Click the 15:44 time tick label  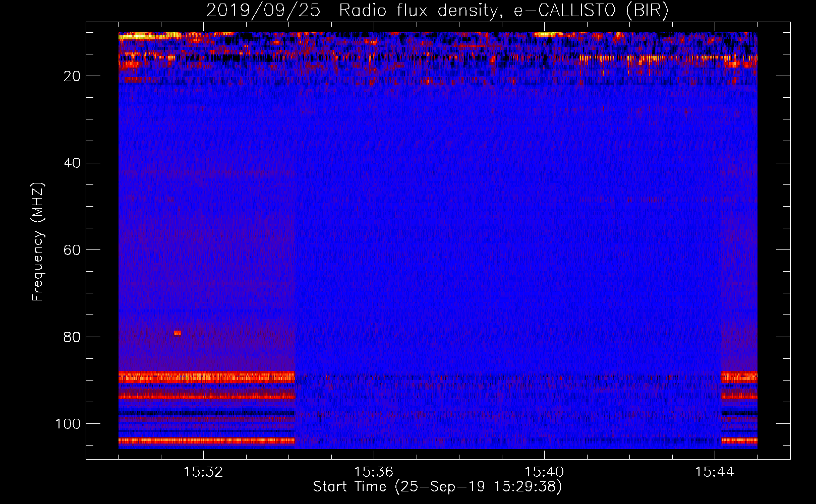[x=715, y=472]
